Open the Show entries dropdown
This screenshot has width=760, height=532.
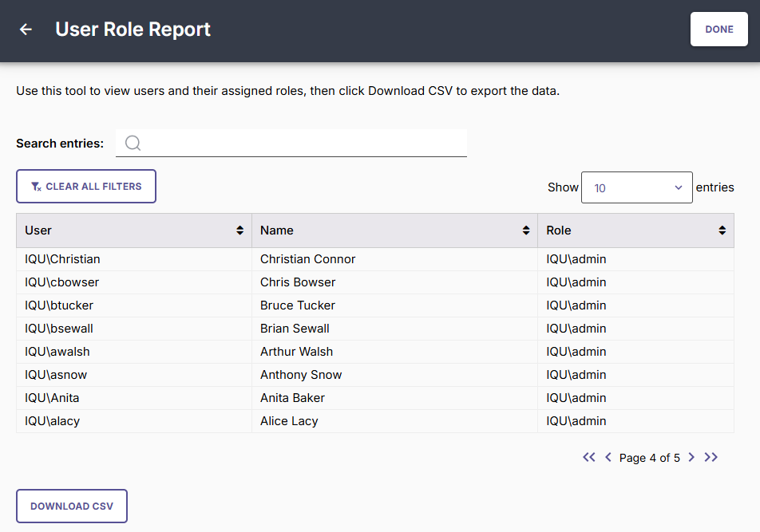click(636, 187)
